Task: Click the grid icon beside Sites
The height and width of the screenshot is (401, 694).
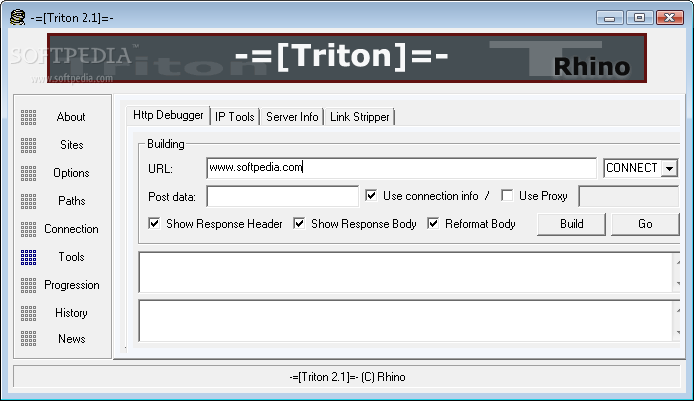Action: coord(28,145)
